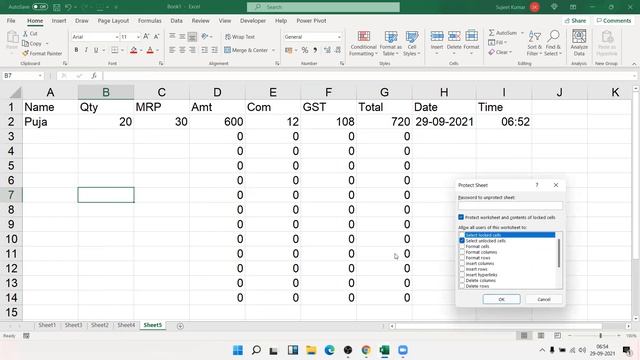Click the Center align text icon

click(x=182, y=50)
